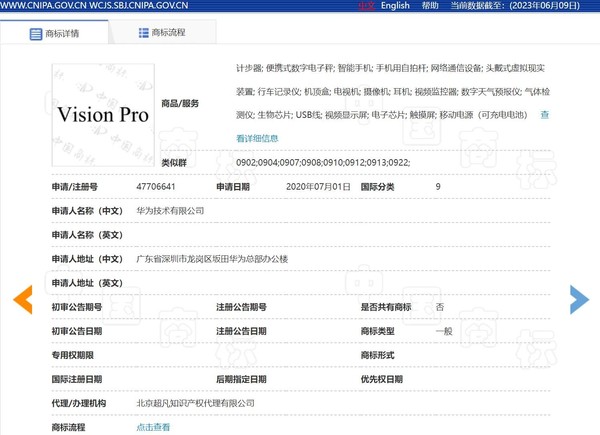The height and width of the screenshot is (435, 600).
Task: Click the 类似群 label
Action: pos(174,163)
